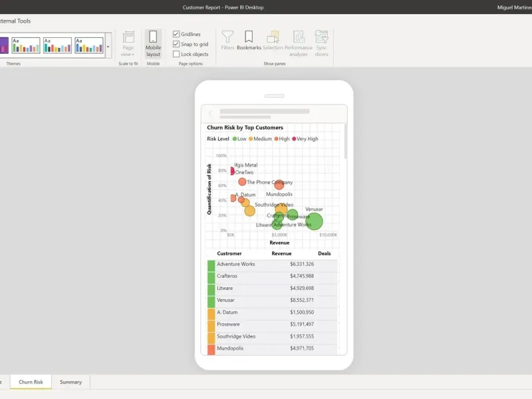The width and height of the screenshot is (532, 399).
Task: Show the Selection pane
Action: coord(273,41)
